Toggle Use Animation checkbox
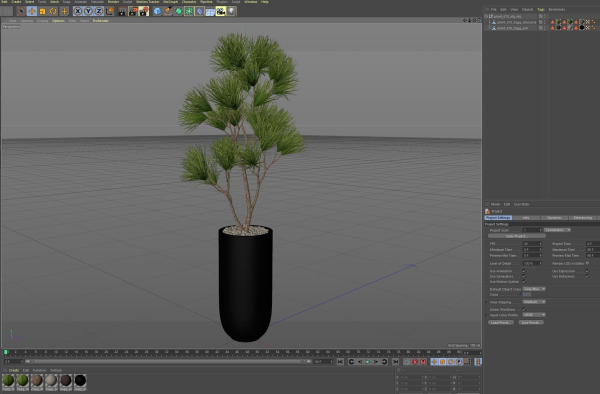 [x=524, y=271]
